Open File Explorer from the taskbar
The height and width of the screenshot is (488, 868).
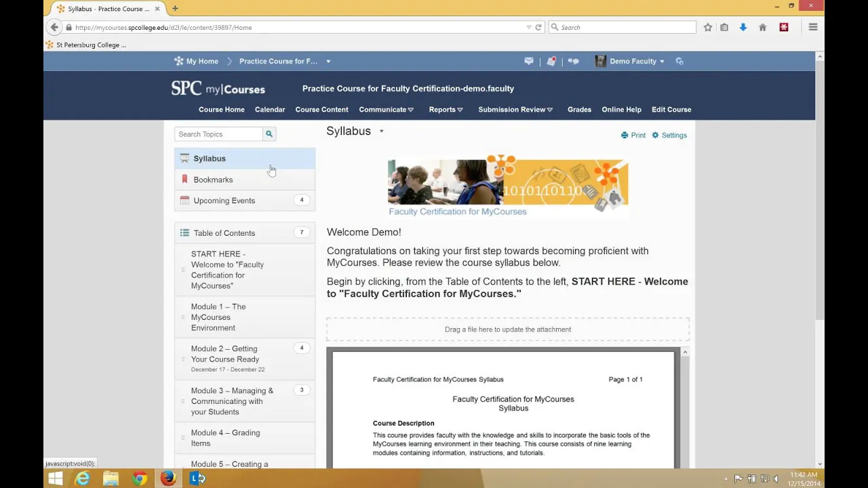coord(111,479)
